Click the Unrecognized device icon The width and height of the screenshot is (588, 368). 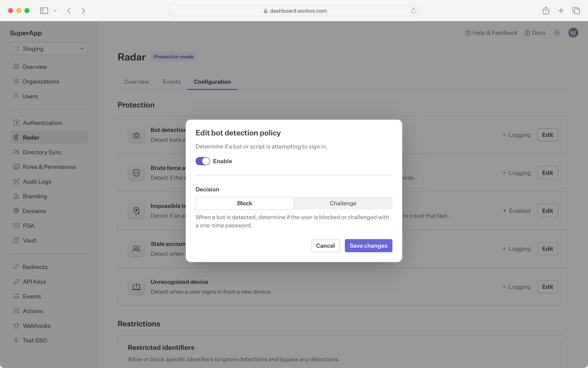[x=136, y=287]
